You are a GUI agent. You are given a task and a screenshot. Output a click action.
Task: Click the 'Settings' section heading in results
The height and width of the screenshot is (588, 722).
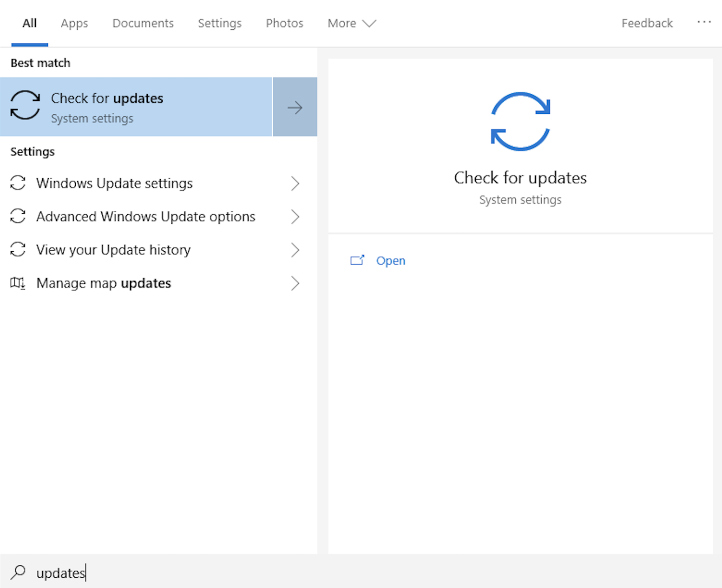point(33,151)
